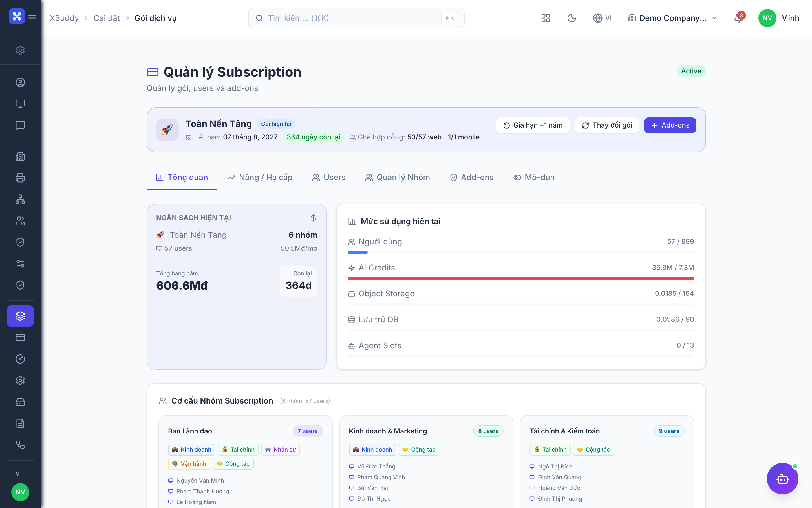Click the 364 ngày còn lại badge
Screen dimensions: 812x508
point(313,137)
